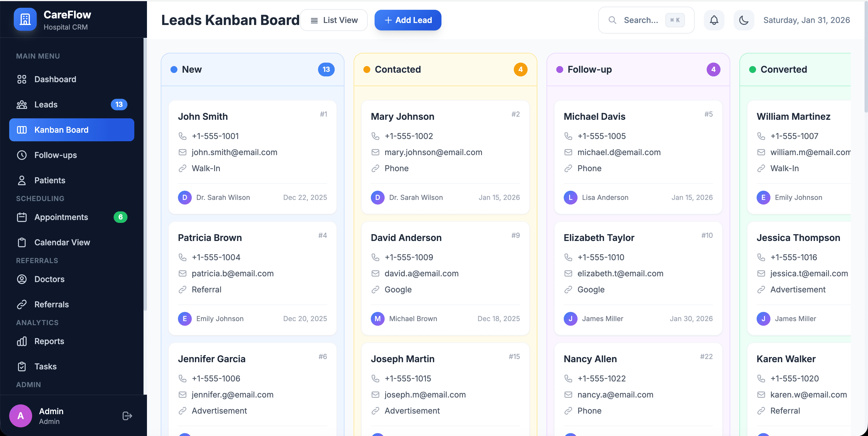
Task: Click the New column count badge 13
Action: pyautogui.click(x=326, y=70)
